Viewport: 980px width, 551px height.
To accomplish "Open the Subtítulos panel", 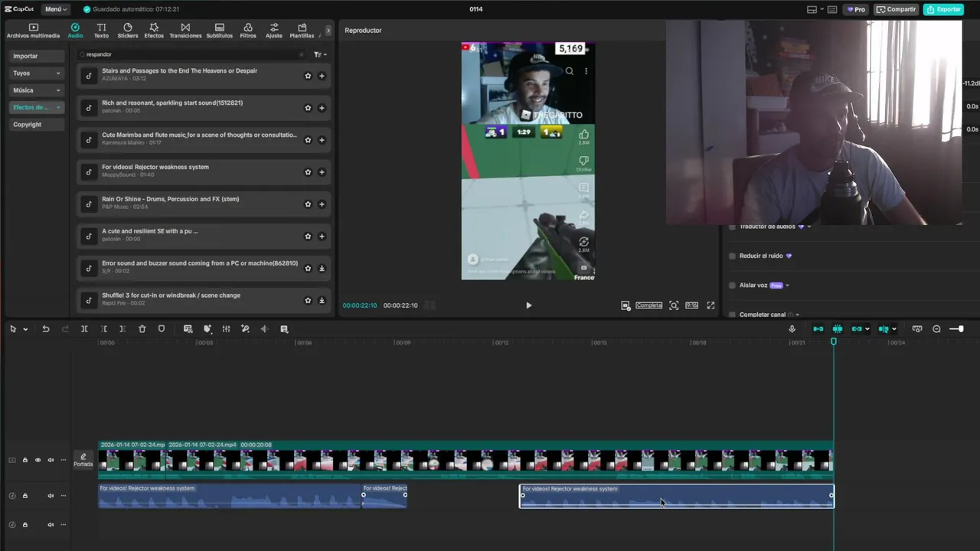I will [220, 31].
